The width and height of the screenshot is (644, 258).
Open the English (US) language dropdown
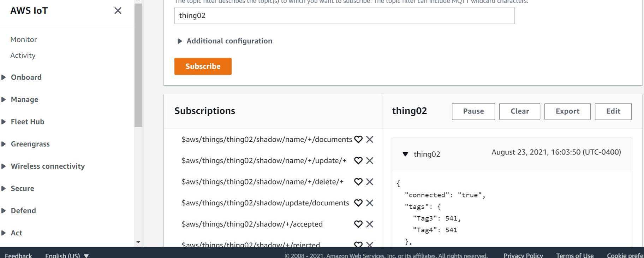pyautogui.click(x=67, y=255)
